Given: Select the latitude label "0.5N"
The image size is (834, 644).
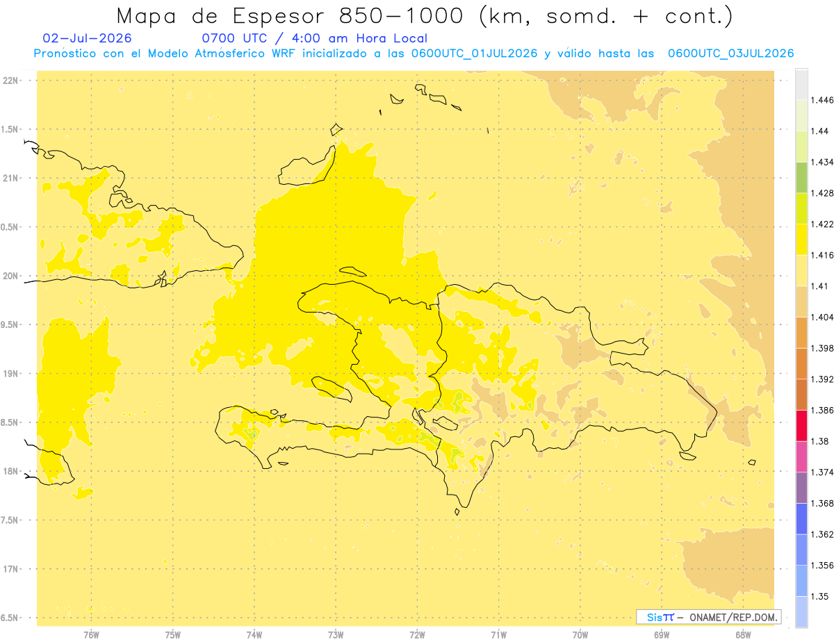Looking at the screenshot, I should click(10, 227).
